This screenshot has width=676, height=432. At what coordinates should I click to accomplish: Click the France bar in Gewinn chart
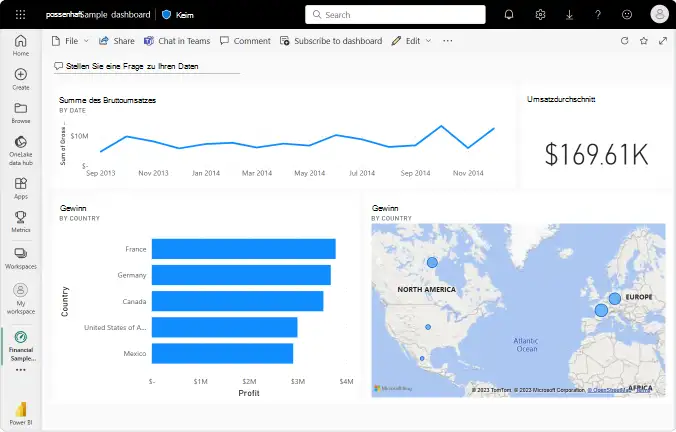coord(243,249)
